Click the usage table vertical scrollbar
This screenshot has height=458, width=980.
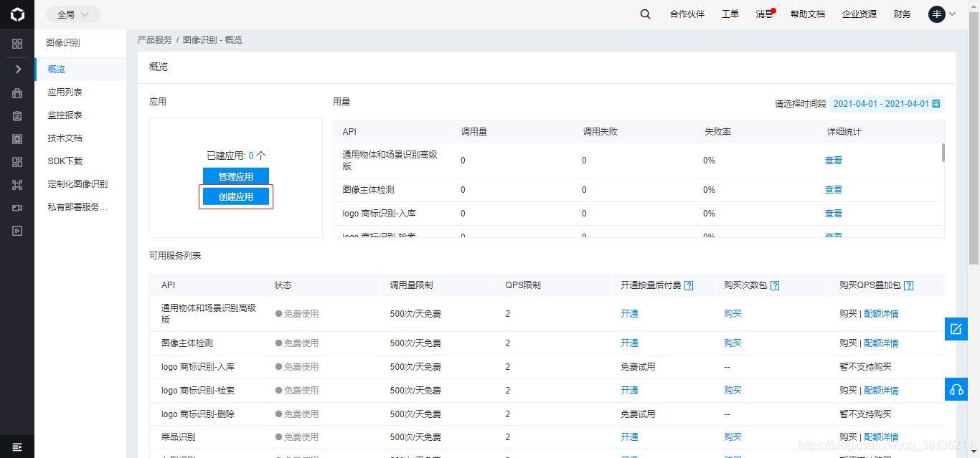943,153
